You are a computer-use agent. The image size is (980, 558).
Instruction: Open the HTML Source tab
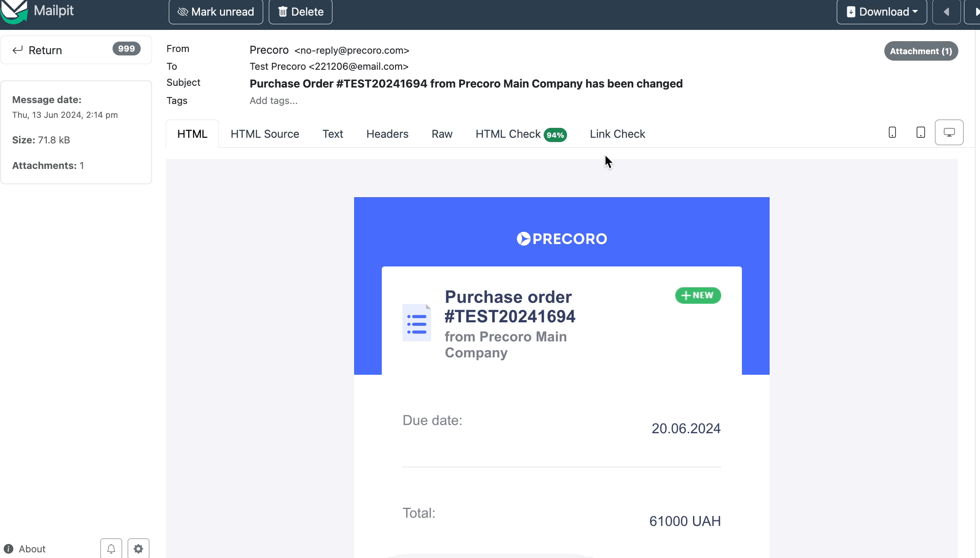[x=265, y=134]
